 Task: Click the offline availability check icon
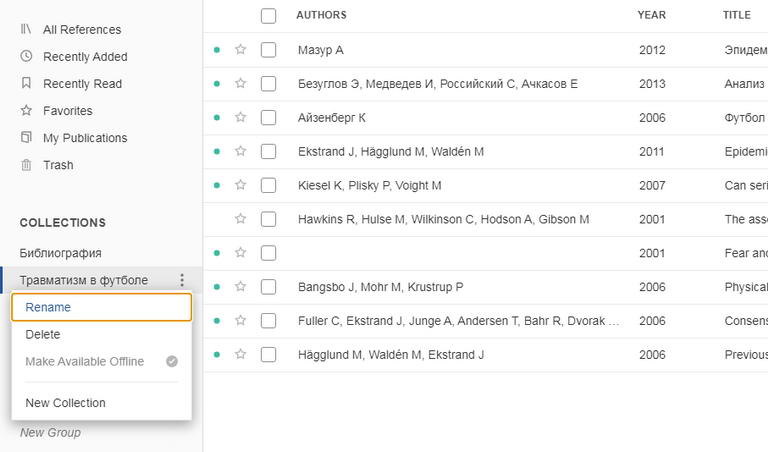point(172,361)
